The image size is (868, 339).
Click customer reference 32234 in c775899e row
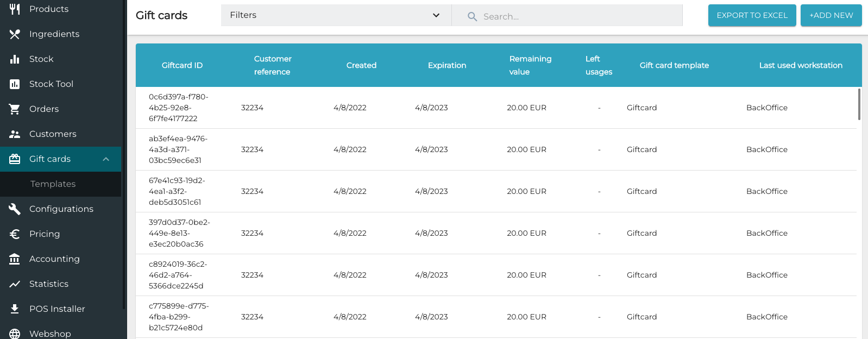[x=252, y=317]
